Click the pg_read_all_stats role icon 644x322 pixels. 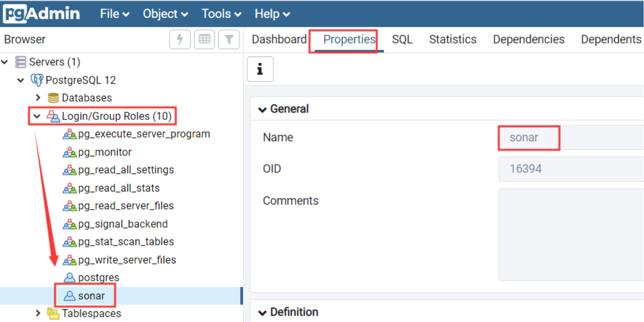(x=69, y=188)
